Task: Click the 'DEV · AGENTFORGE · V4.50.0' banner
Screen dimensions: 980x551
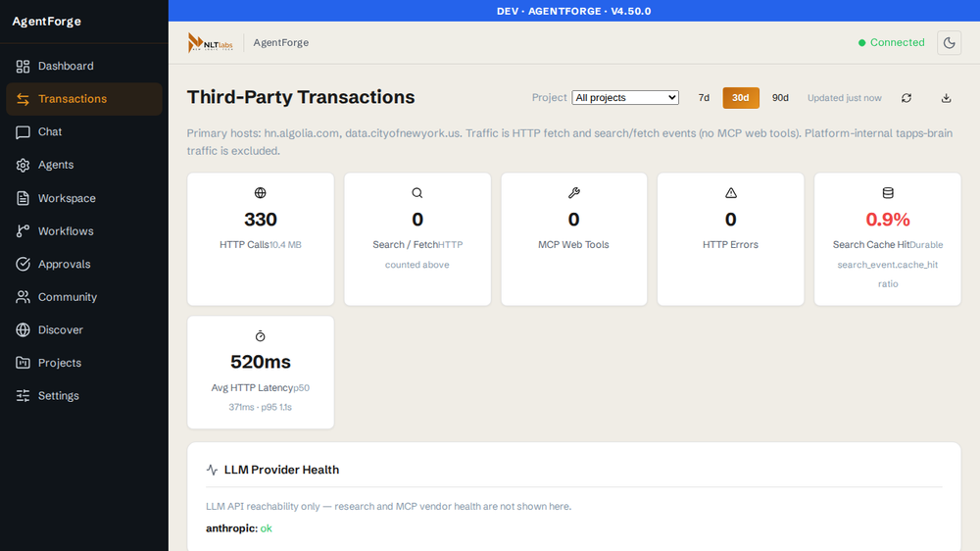Action: [573, 11]
